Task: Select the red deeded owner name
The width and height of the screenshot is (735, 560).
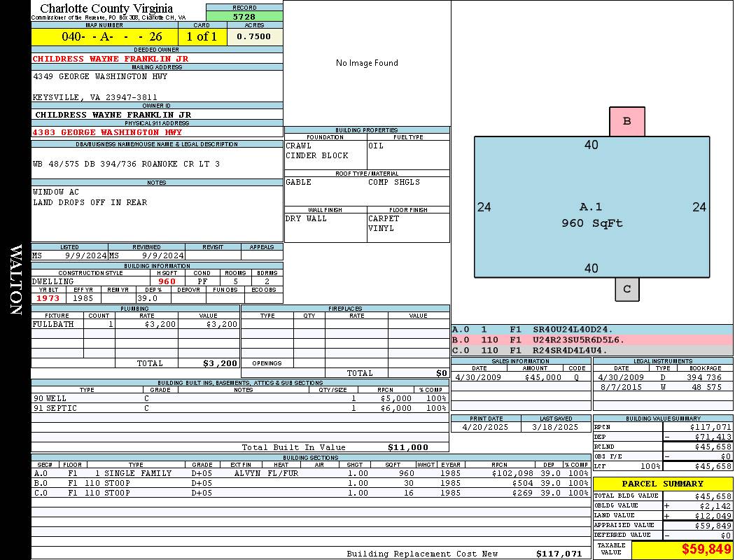Action: (x=111, y=59)
